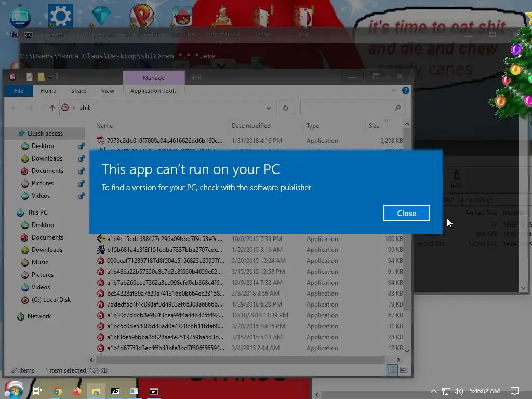Screen dimensions: 532x399
Task: Launch Google Chrome from taskbar
Action: point(58,392)
